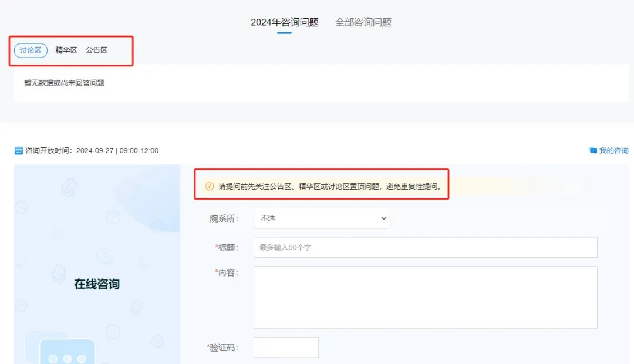The height and width of the screenshot is (364, 634).
Task: Click the calendar icon before the consultation open time
Action: pos(18,150)
